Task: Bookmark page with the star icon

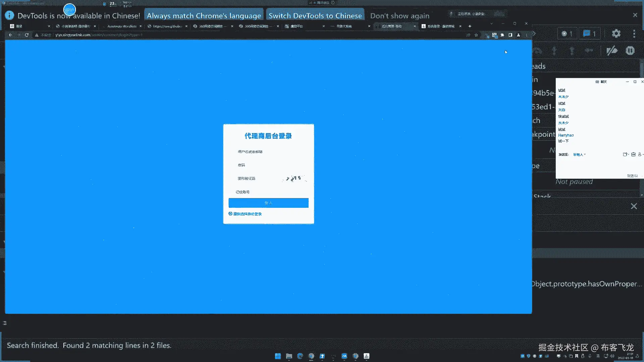Action: (476, 35)
